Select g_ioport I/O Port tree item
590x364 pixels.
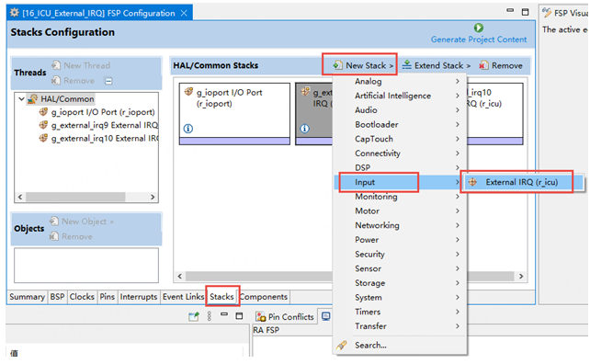click(103, 112)
